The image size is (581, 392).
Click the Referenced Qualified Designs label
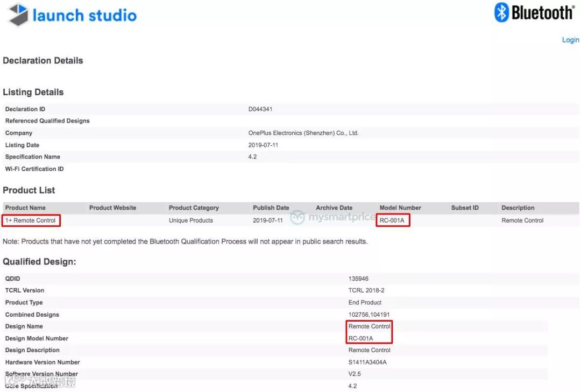(x=47, y=121)
